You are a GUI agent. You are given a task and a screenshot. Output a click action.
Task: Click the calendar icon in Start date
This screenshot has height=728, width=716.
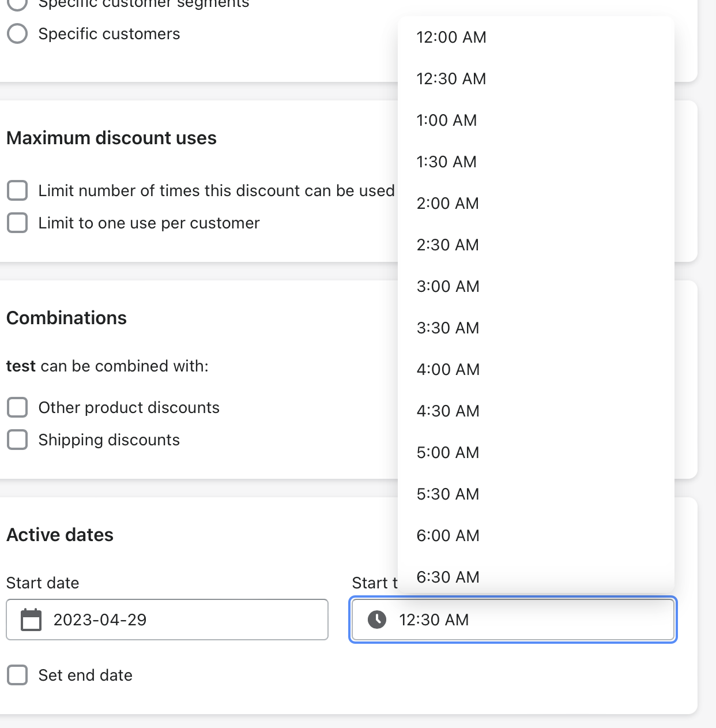(31, 620)
